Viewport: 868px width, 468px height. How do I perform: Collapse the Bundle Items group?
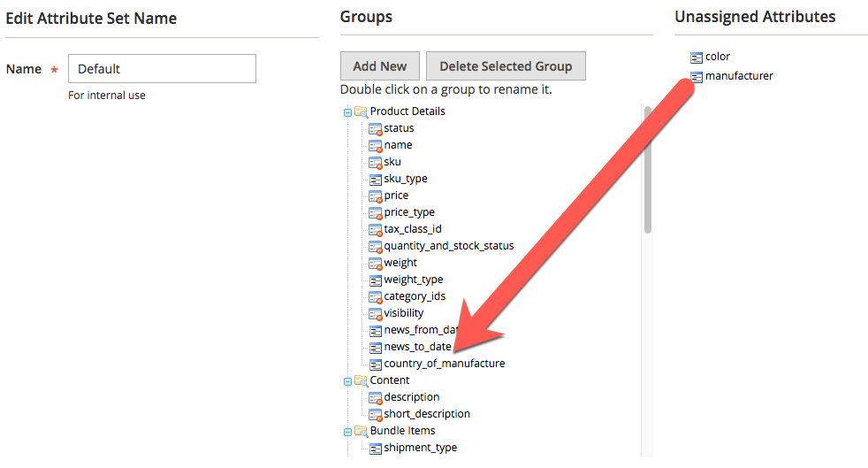pos(347,432)
